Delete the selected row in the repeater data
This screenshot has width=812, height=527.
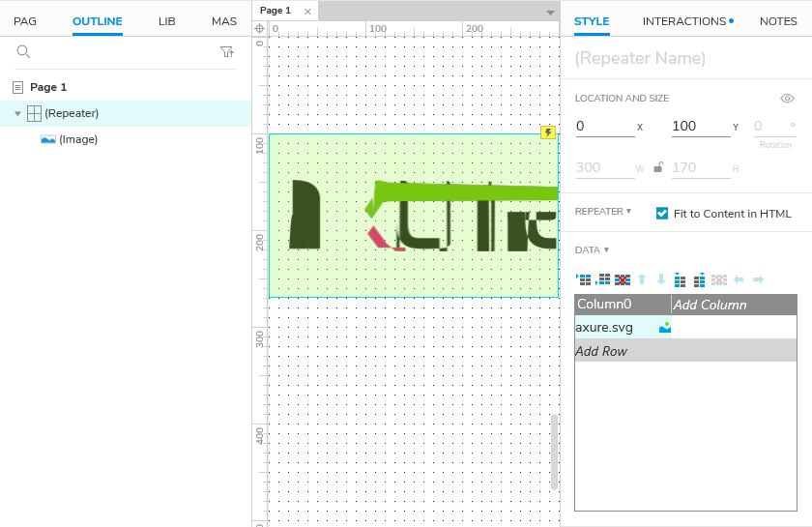pos(623,279)
